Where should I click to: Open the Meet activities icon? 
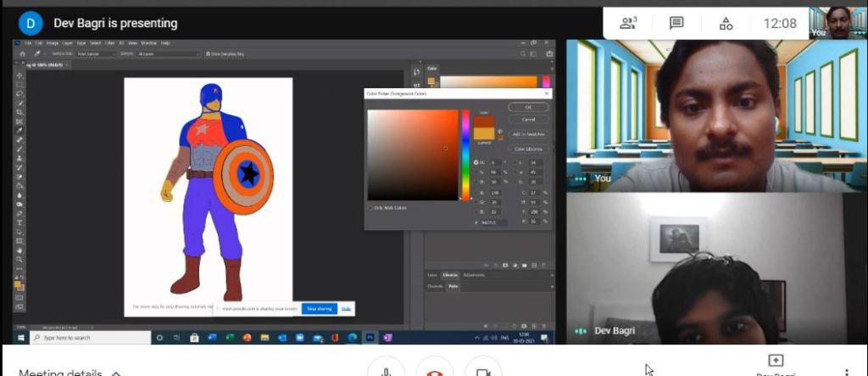[x=726, y=23]
